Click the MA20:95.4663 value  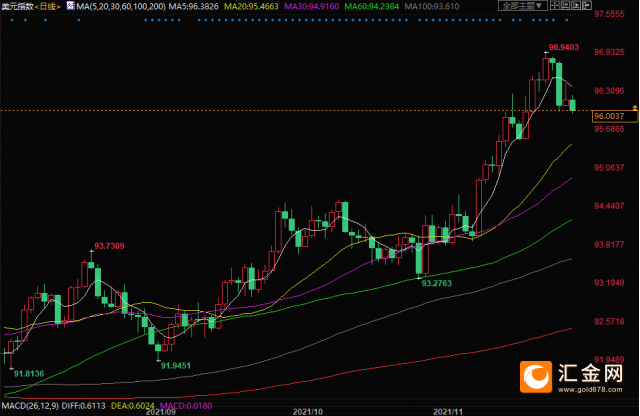pos(251,7)
